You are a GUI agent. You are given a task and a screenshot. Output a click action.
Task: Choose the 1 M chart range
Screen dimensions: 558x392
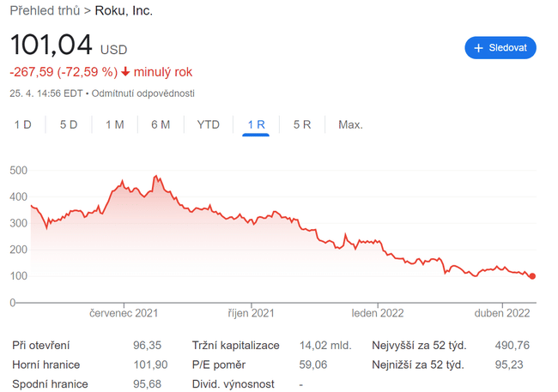click(114, 124)
